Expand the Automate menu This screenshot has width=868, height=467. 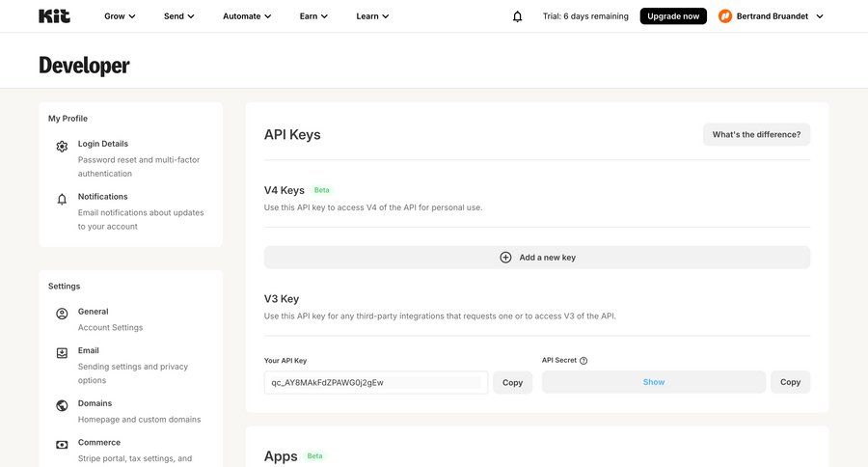pyautogui.click(x=247, y=16)
